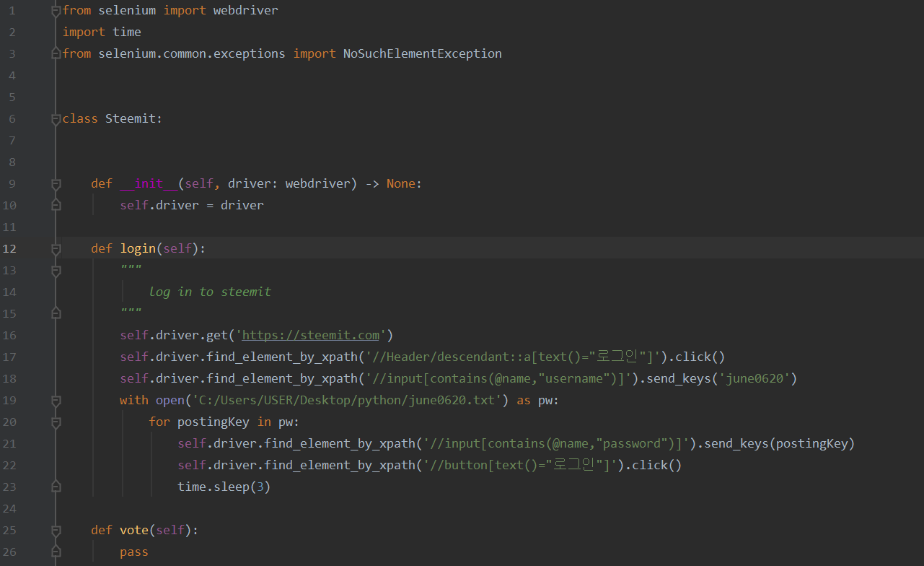The height and width of the screenshot is (566, 924).
Task: Click the send_keys(postingKey) call
Action: tap(779, 443)
